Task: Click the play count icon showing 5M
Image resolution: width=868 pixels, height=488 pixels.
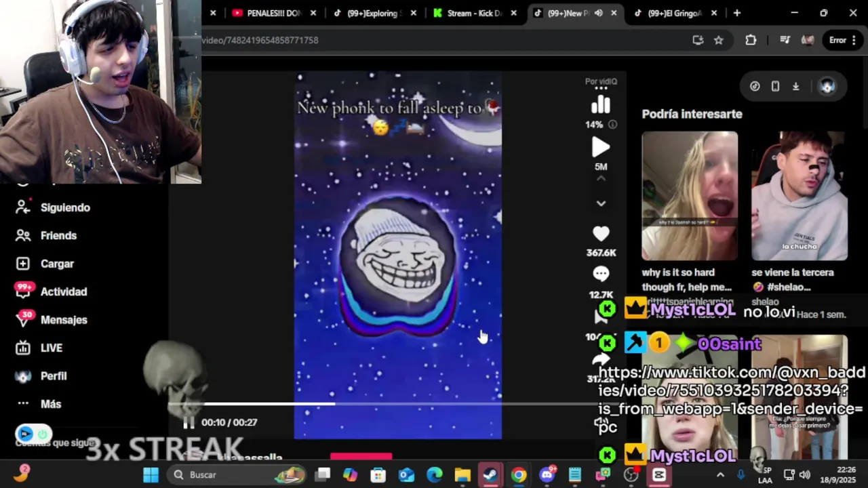Action: point(601,147)
